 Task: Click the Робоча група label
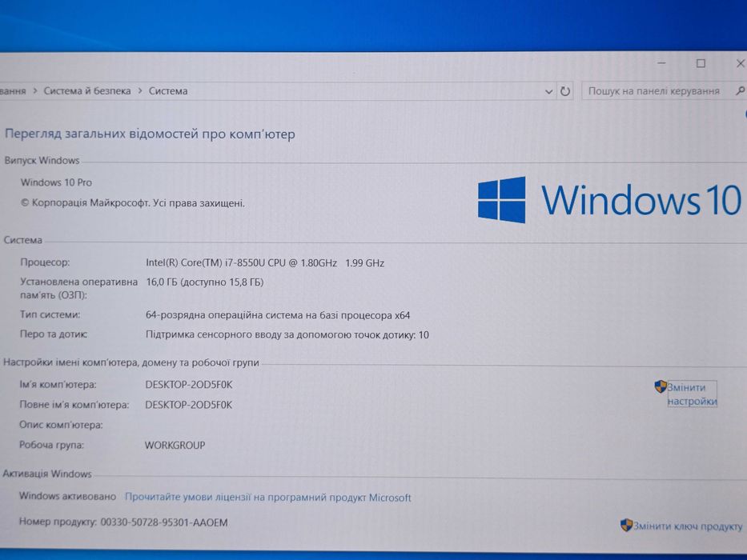[x=51, y=445]
